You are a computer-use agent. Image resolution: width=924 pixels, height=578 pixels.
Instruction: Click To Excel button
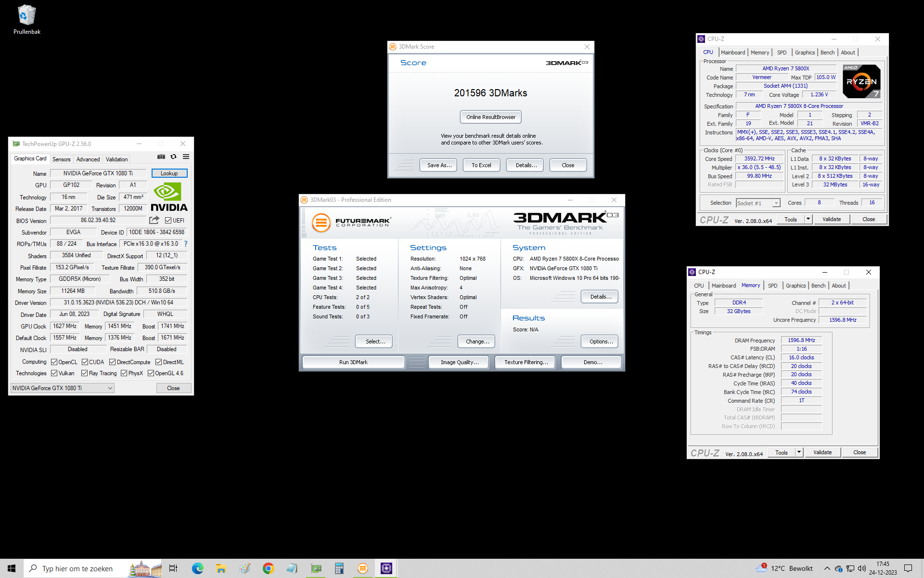coord(481,165)
